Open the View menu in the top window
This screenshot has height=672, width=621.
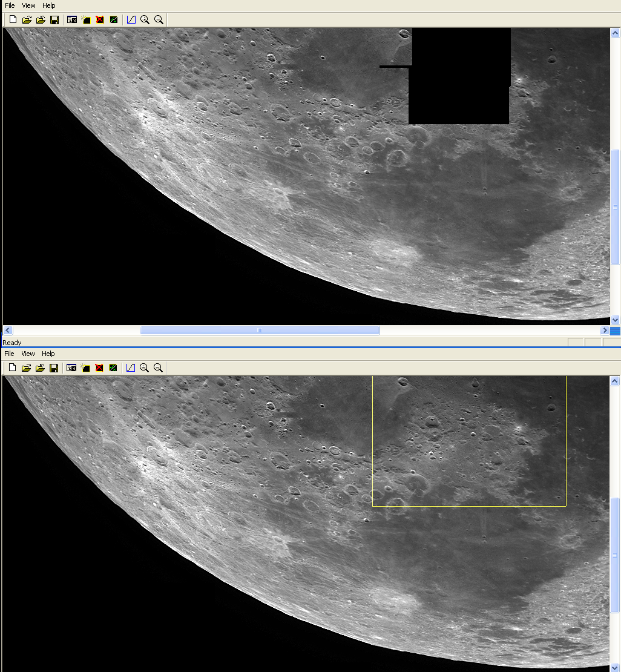[x=28, y=5]
